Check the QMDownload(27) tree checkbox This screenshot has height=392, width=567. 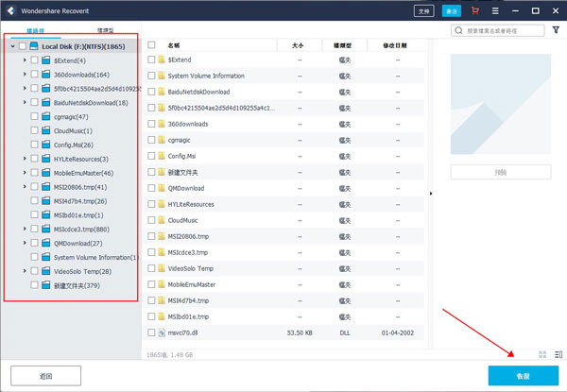(34, 243)
